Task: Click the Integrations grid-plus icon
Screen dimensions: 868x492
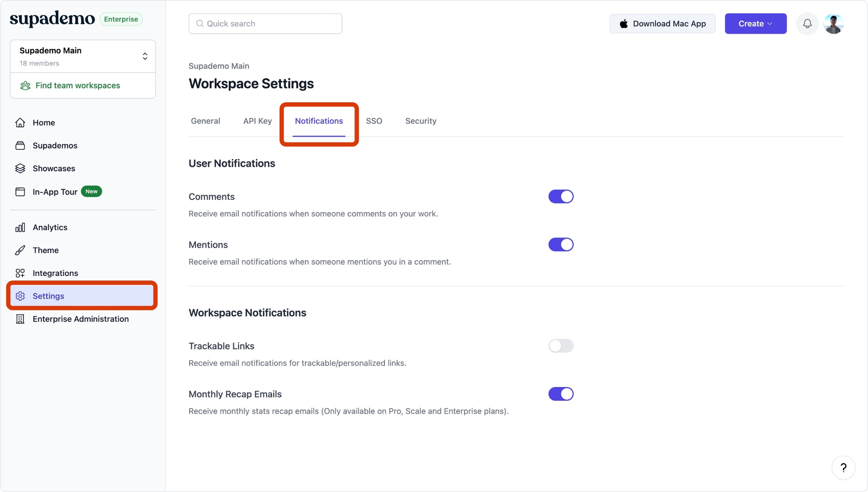Action: [20, 273]
